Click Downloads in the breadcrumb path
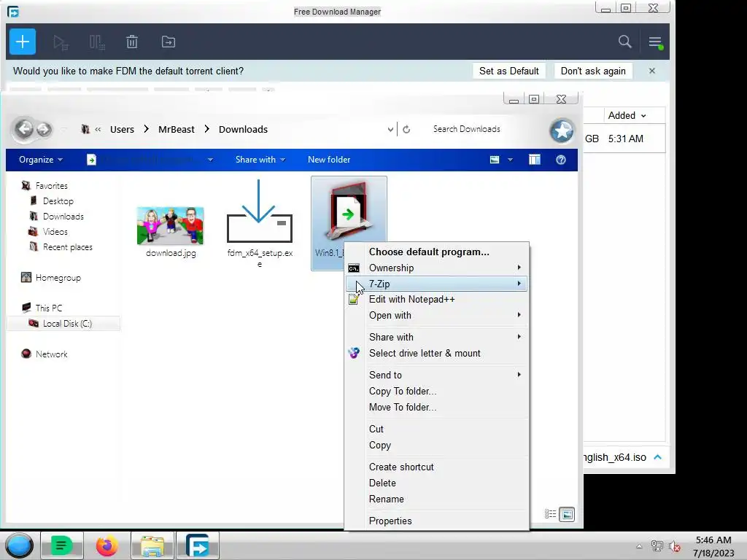The width and height of the screenshot is (747, 560). point(243,130)
